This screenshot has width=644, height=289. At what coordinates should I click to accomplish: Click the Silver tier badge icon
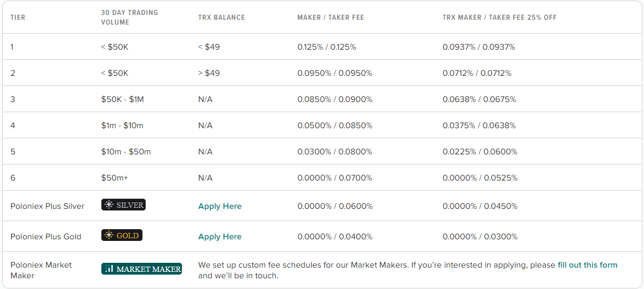pyautogui.click(x=123, y=205)
